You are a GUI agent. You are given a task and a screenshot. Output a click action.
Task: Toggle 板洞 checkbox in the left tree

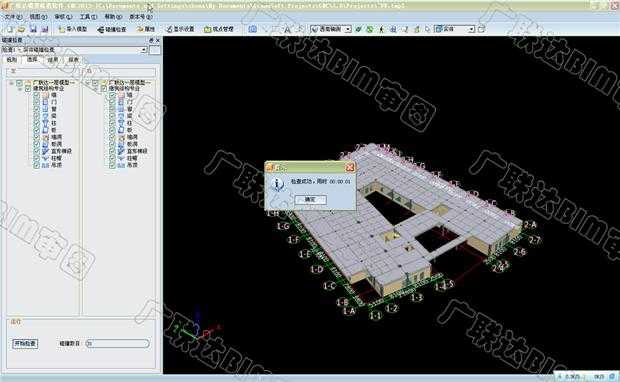[x=36, y=144]
